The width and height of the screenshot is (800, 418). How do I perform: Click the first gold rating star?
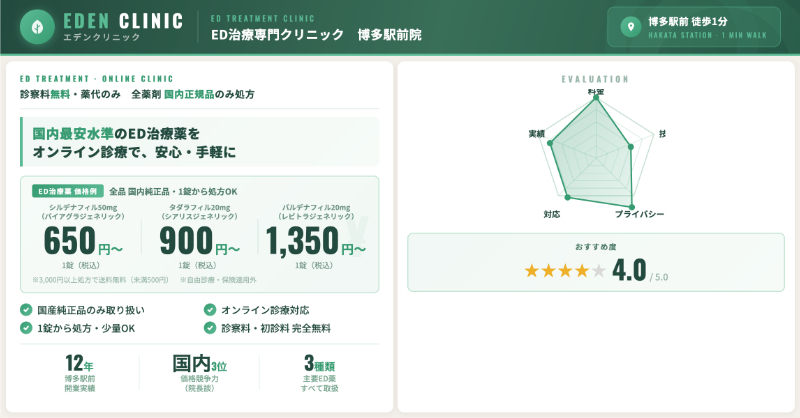coord(532,271)
